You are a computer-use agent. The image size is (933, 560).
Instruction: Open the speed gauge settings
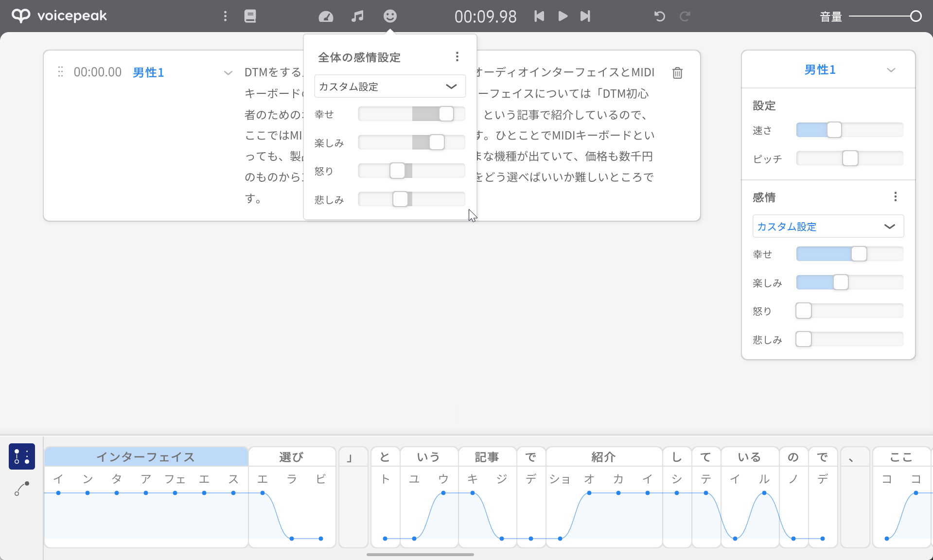coord(326,17)
